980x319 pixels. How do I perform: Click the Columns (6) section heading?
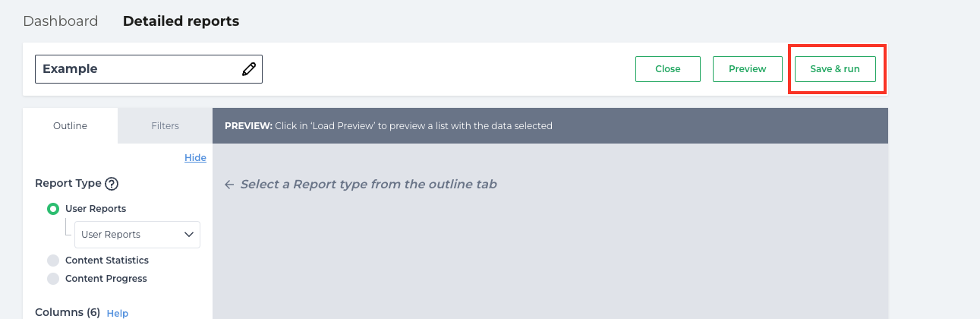[x=68, y=312]
